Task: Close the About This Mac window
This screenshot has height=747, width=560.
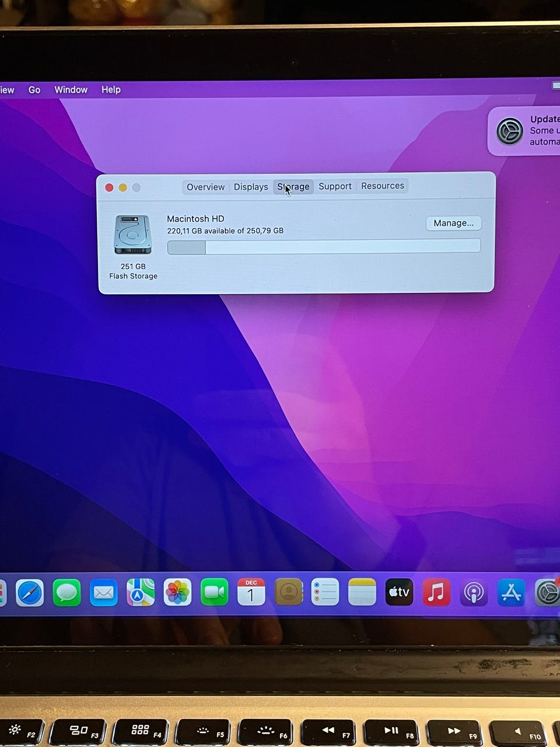Action: pos(109,187)
